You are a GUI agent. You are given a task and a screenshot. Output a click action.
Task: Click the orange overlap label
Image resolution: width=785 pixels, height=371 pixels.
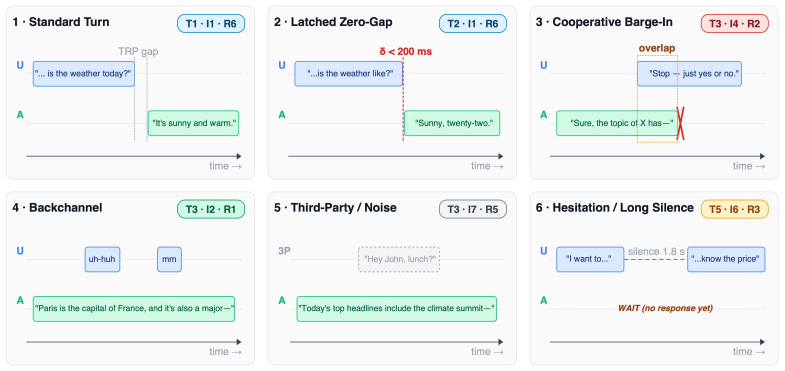[657, 49]
